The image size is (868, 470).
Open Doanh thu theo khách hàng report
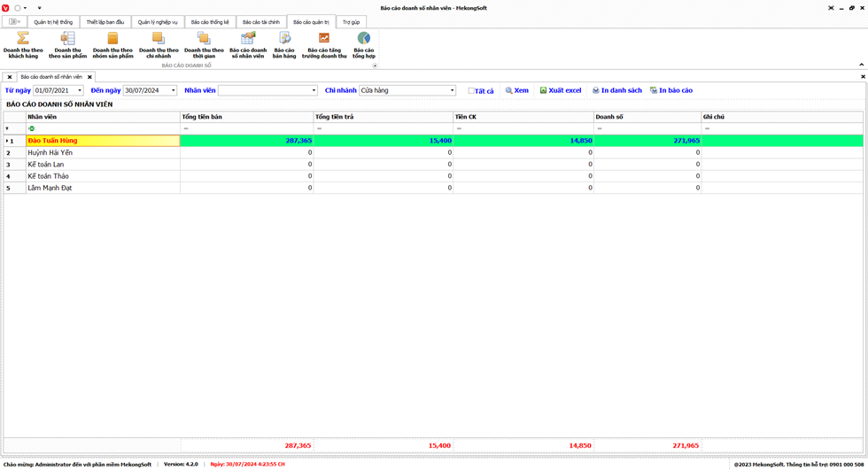(23, 44)
